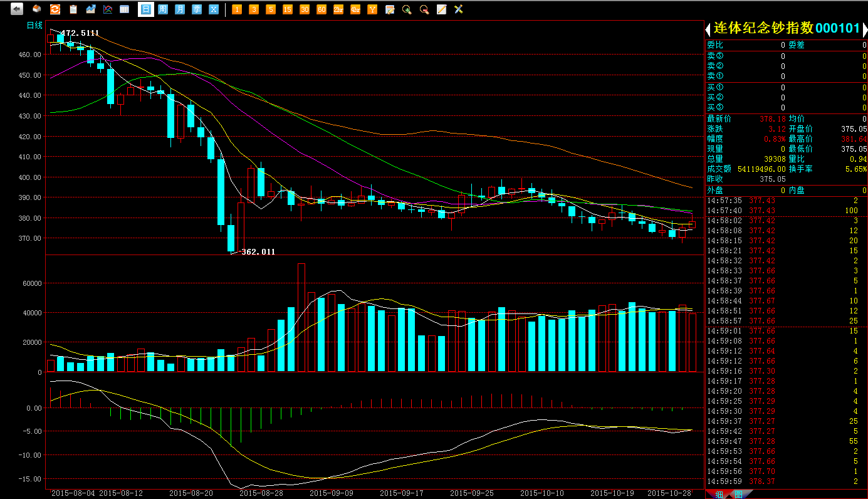
Task: Click the back arrow icon
Action: pos(17,9)
